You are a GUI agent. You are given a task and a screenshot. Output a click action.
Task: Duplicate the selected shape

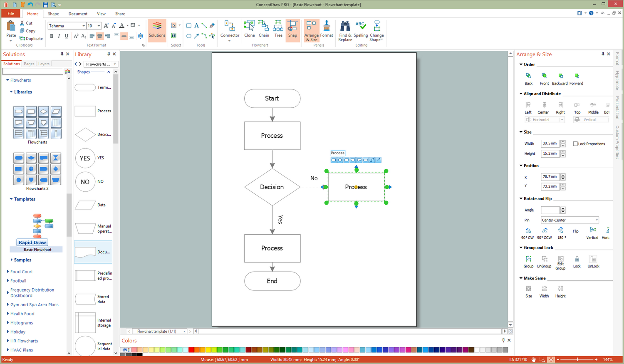click(31, 39)
